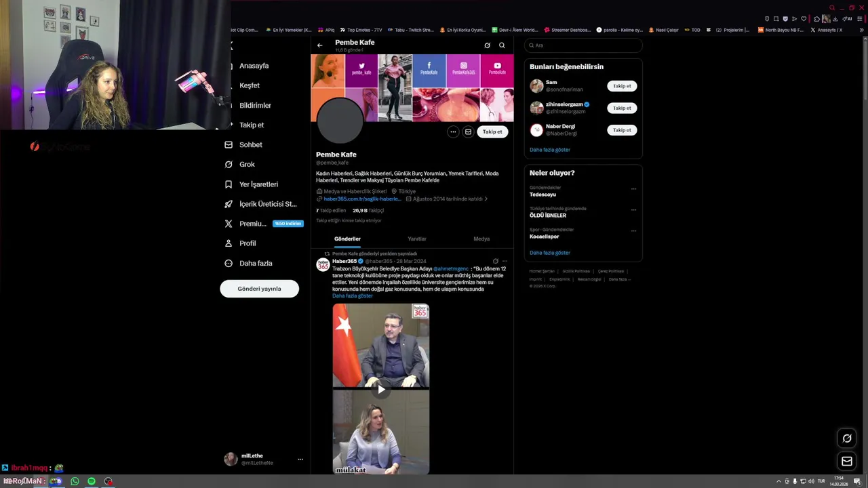Expand the Ağustos 2014 join date chevron
The height and width of the screenshot is (488, 868).
[x=486, y=199]
